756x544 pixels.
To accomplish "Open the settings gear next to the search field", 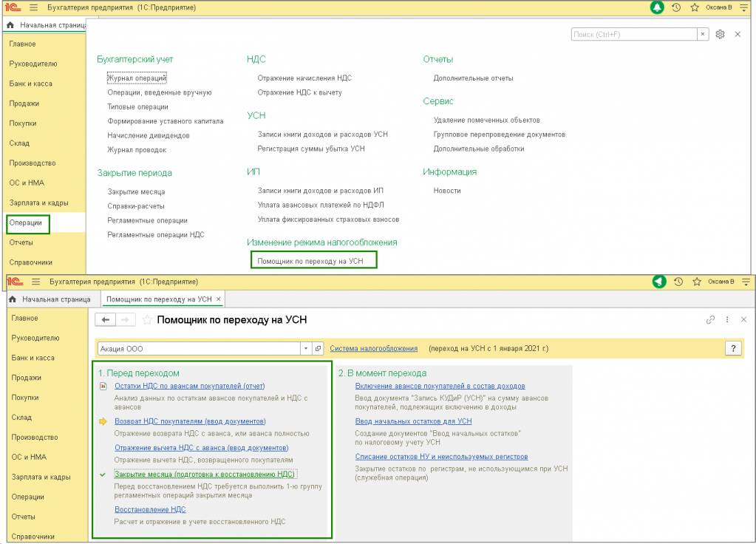I will point(720,34).
